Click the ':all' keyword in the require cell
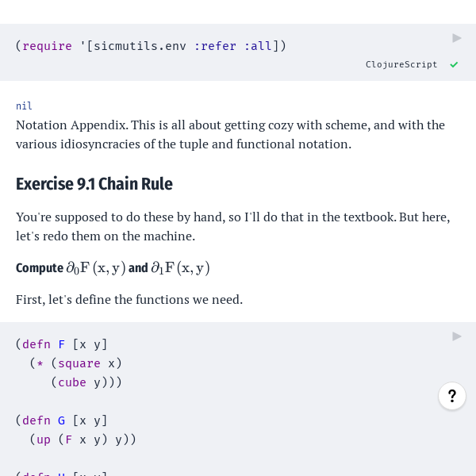476x476 pixels. pos(258,46)
